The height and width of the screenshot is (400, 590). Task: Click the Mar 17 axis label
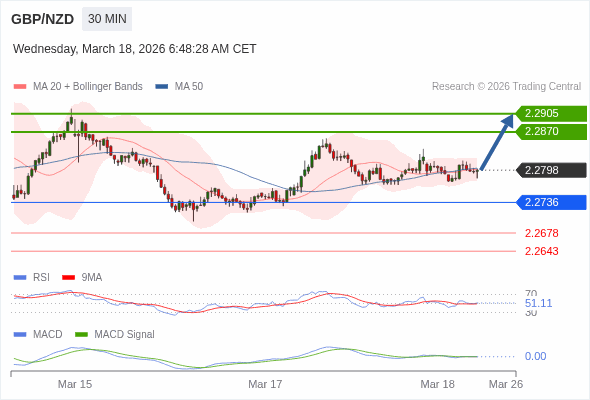pos(265,384)
